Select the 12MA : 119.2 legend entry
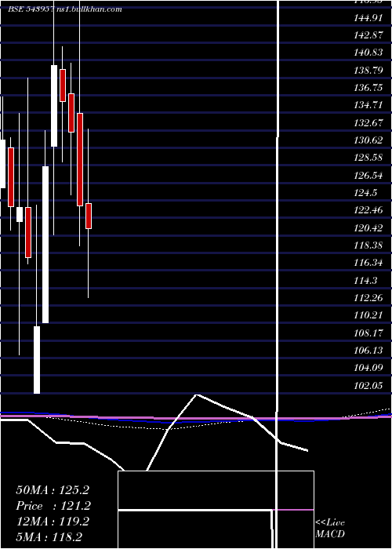The image size is (392, 549). point(53,522)
